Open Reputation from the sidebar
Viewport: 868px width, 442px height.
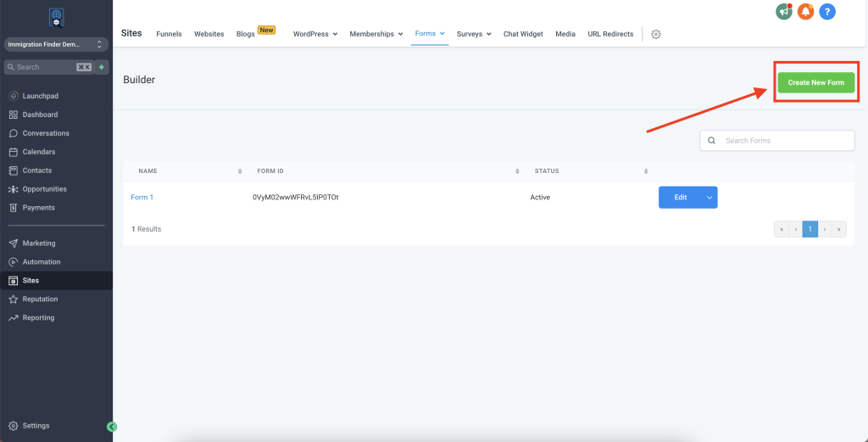[x=40, y=299]
